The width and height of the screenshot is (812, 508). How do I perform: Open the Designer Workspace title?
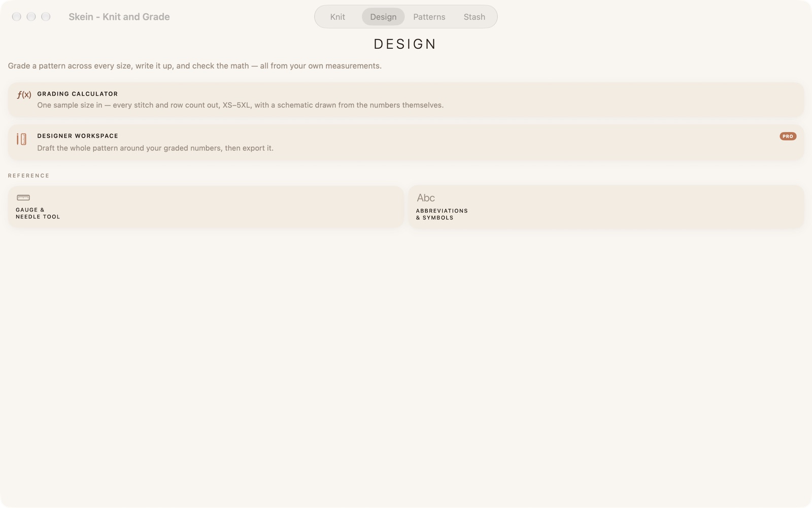pyautogui.click(x=78, y=136)
